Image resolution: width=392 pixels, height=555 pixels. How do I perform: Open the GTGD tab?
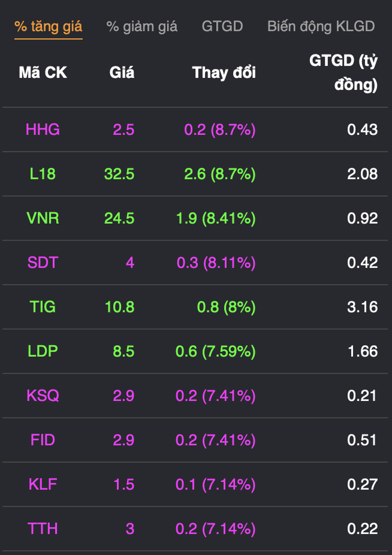pyautogui.click(x=222, y=27)
